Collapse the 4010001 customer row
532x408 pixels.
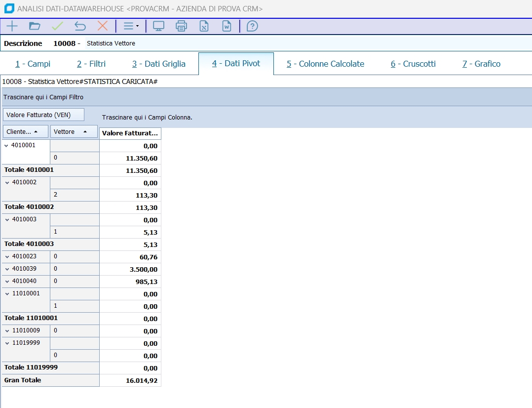6,145
